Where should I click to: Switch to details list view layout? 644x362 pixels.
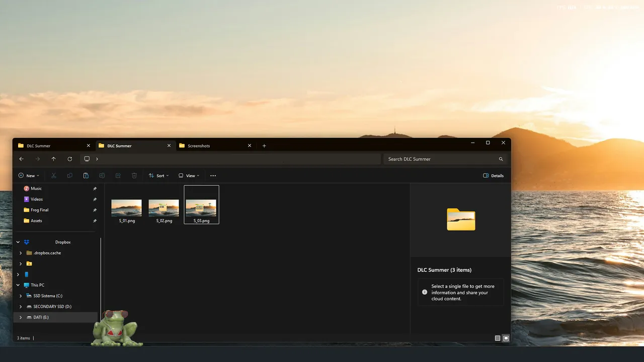[x=498, y=338]
